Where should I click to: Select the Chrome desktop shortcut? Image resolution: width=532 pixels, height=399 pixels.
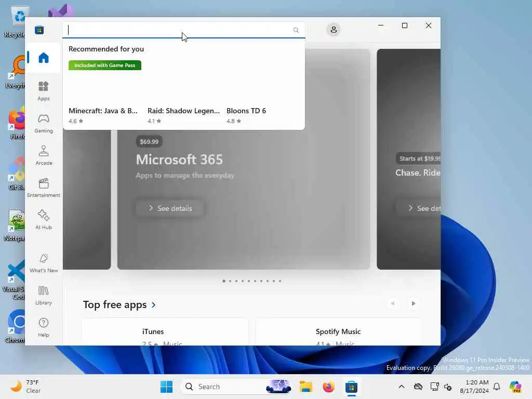(15, 326)
